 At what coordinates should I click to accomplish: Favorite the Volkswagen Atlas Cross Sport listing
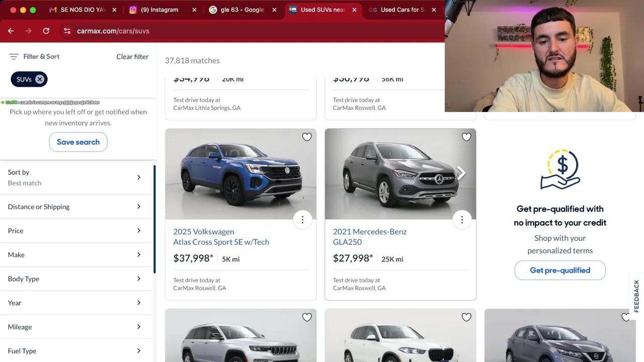(307, 137)
